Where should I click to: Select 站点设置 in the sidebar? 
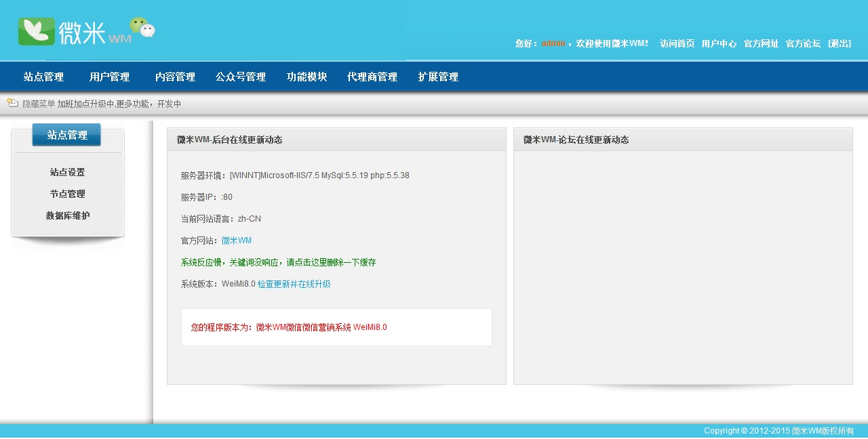coord(67,172)
